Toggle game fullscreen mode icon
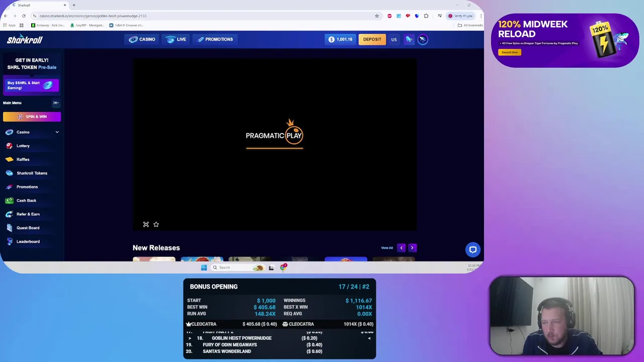The height and width of the screenshot is (362, 644). (146, 224)
